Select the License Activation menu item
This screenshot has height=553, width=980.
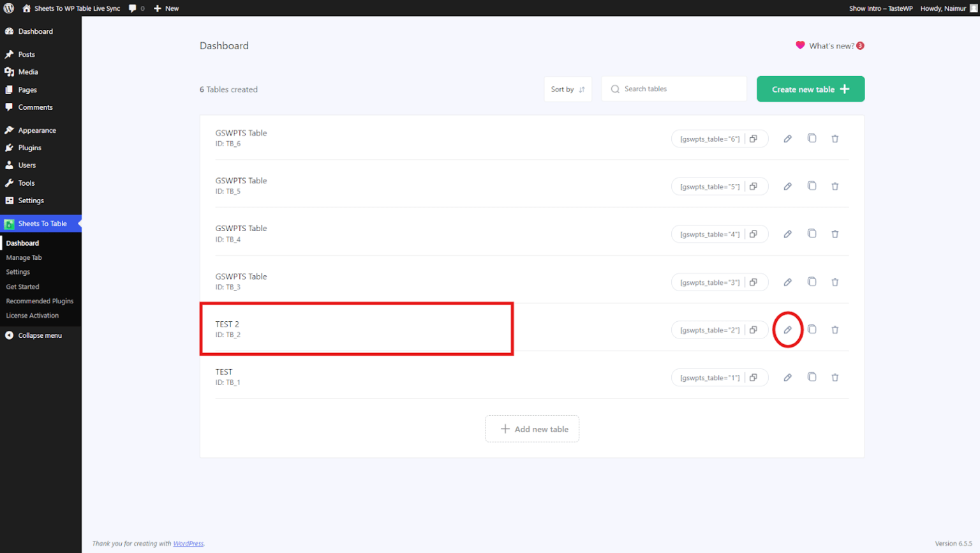31,315
